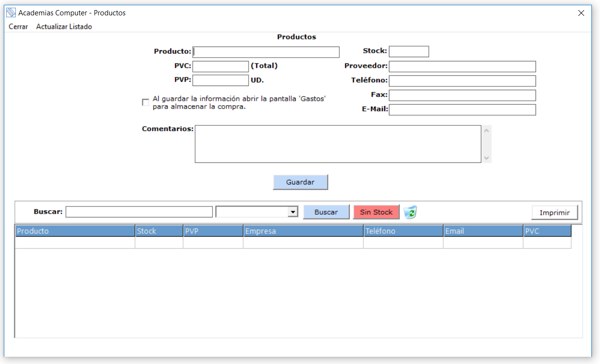Open the search filter dropdown arrow
This screenshot has width=600, height=364.
tap(292, 212)
